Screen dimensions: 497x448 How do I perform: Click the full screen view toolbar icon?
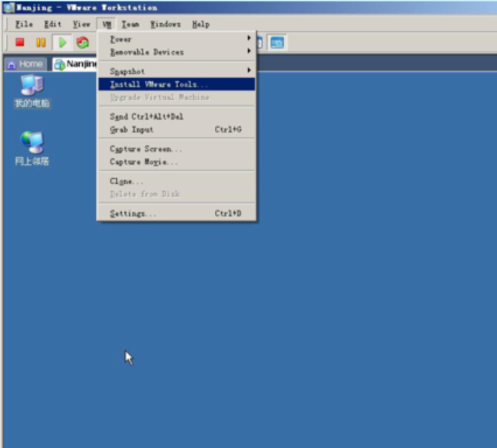pos(277,42)
